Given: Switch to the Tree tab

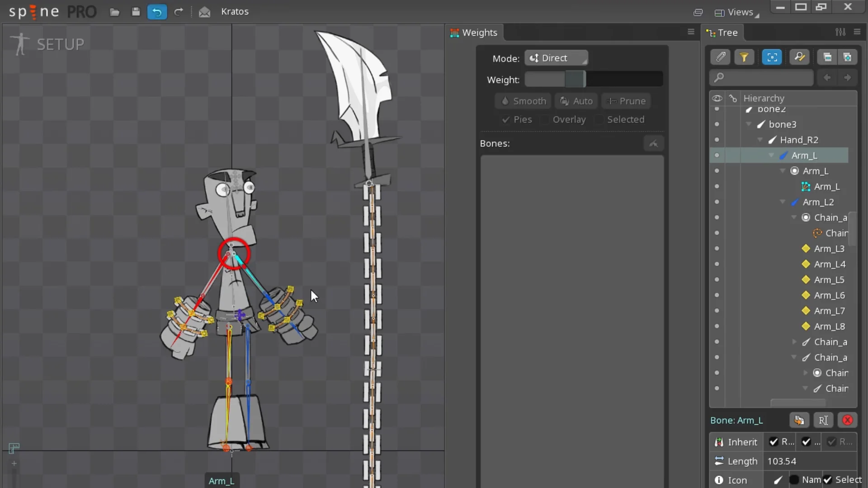Looking at the screenshot, I should tap(722, 32).
